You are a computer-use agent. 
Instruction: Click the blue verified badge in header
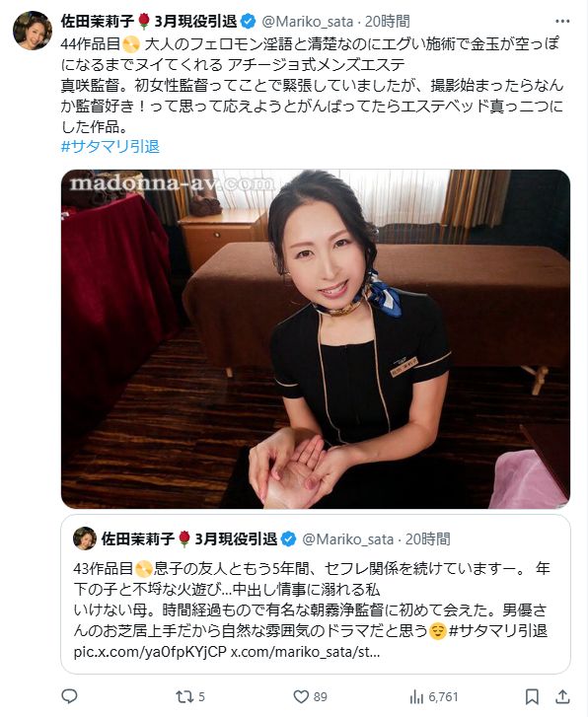(x=249, y=21)
